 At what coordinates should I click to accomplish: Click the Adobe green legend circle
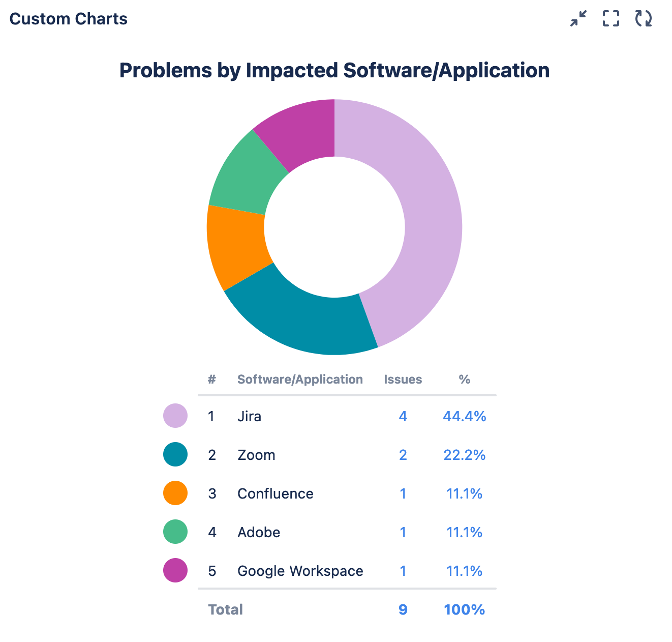(x=175, y=532)
